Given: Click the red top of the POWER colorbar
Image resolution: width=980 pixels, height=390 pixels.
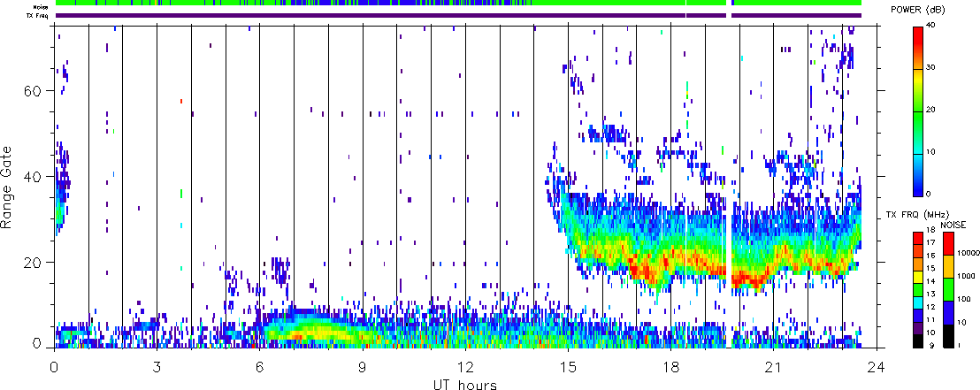Looking at the screenshot, I should (x=917, y=37).
